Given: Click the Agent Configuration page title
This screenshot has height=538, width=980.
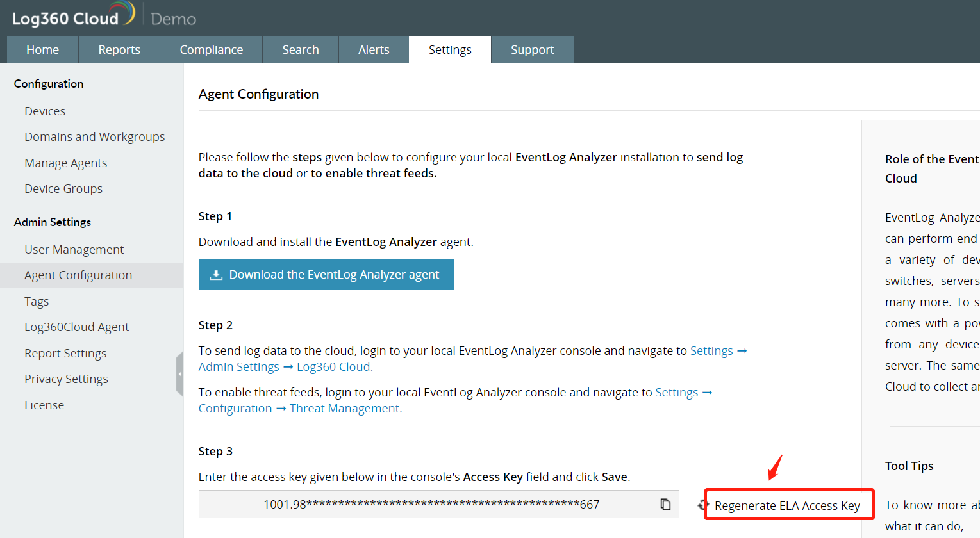Looking at the screenshot, I should pyautogui.click(x=258, y=94).
